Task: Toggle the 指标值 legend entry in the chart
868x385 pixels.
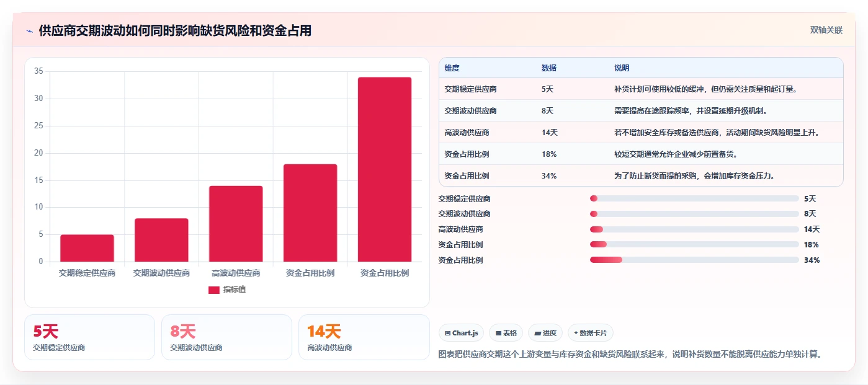Action: (226, 290)
